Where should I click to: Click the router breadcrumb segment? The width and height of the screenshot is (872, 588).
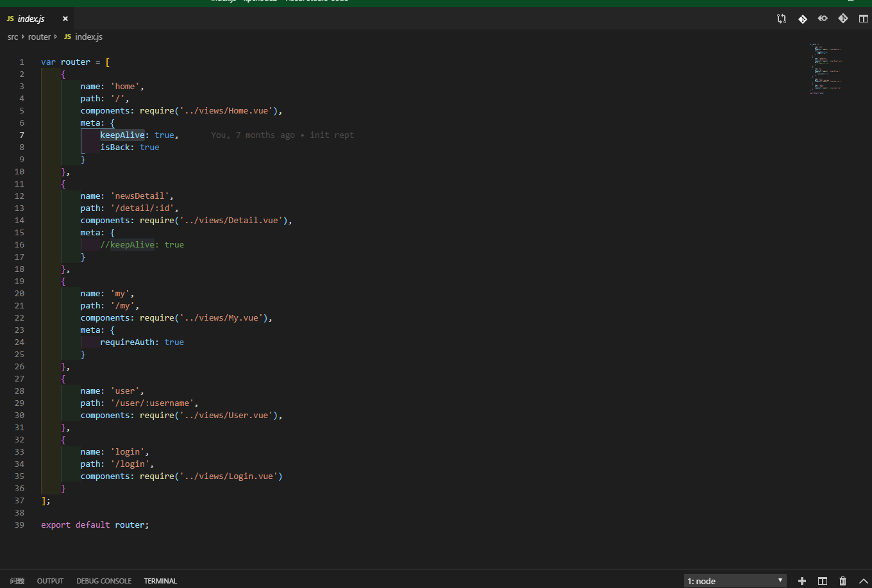pyautogui.click(x=39, y=37)
